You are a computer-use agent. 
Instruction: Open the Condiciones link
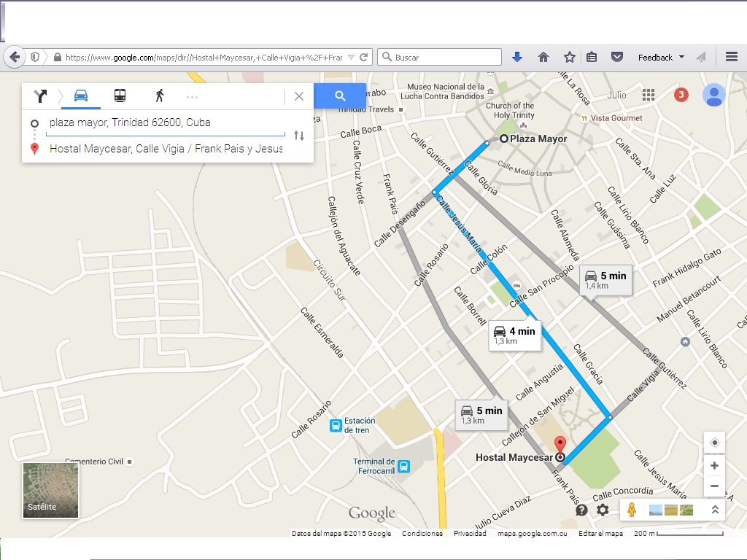[422, 533]
